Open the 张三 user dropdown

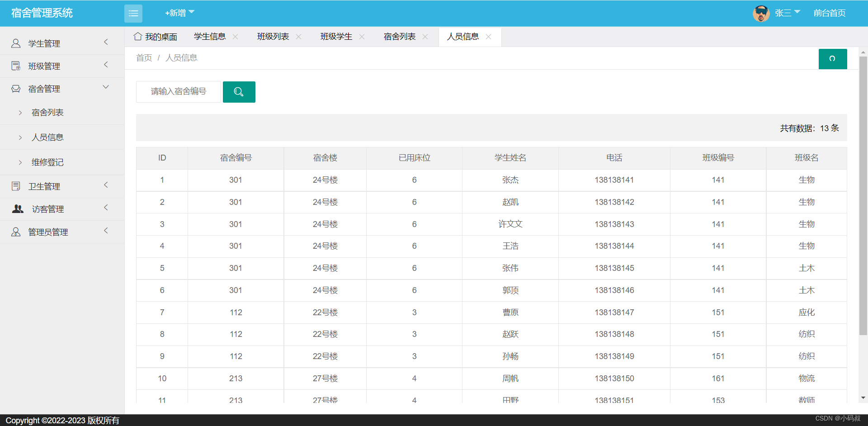pos(788,13)
